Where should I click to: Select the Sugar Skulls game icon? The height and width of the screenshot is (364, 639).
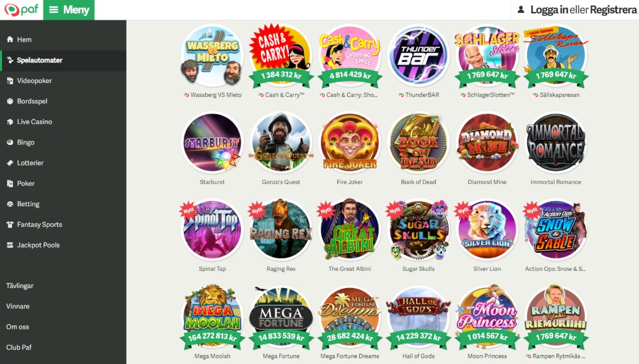tap(419, 230)
